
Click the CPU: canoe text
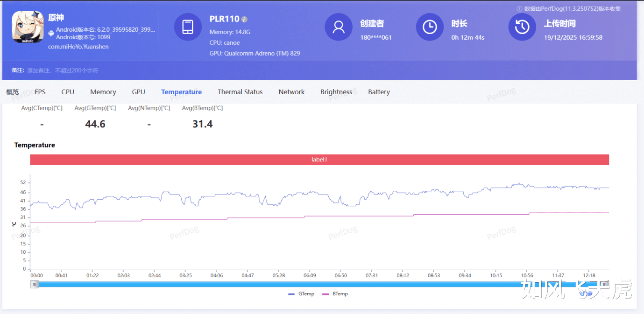[x=225, y=43]
